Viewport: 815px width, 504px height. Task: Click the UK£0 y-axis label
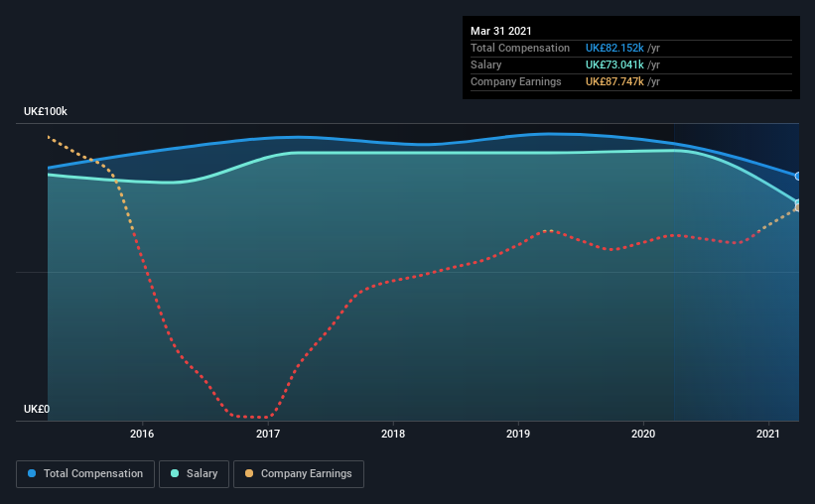pos(37,409)
